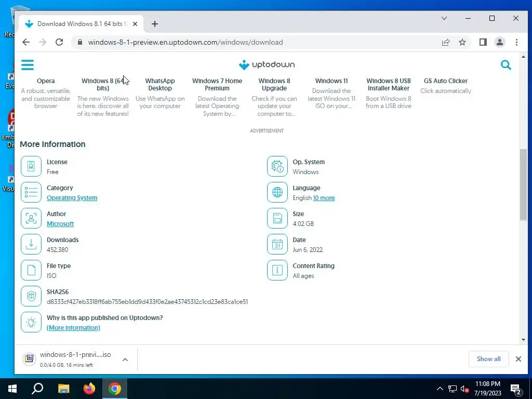Screen dimensions: 532x399
Task: Click the SHA256 shield icon
Action: 31,296
